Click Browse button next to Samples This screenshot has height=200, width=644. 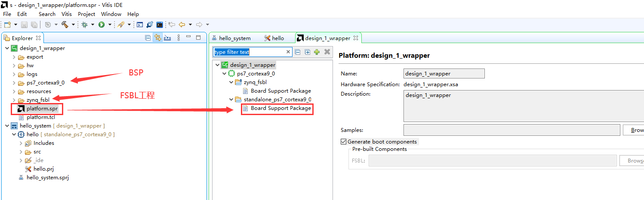633,130
